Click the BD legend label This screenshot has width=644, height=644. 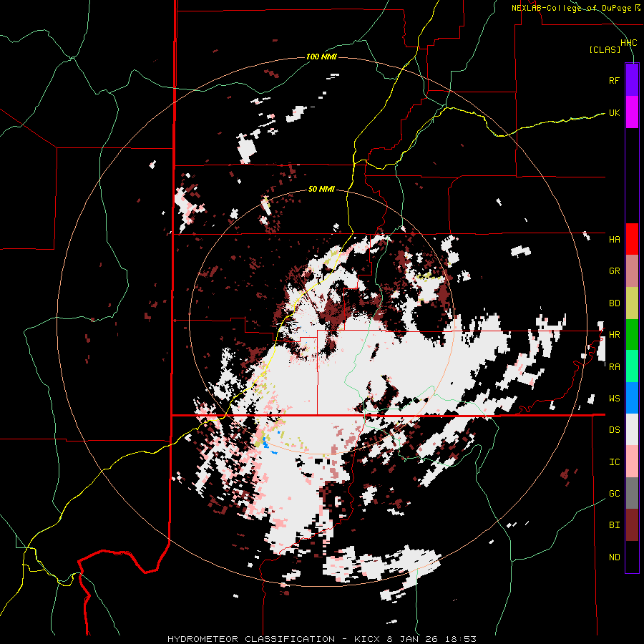point(614,303)
